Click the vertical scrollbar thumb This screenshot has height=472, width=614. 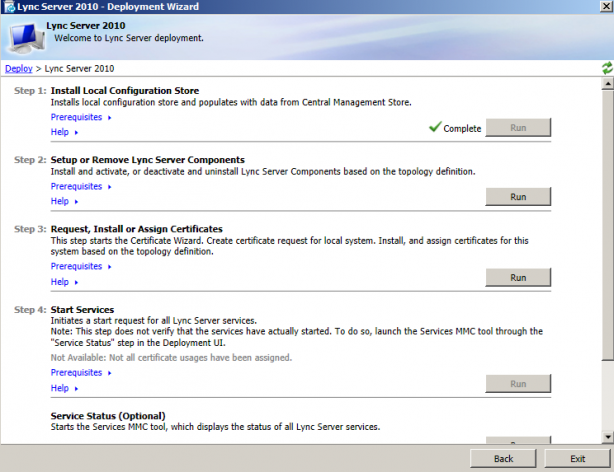607,225
